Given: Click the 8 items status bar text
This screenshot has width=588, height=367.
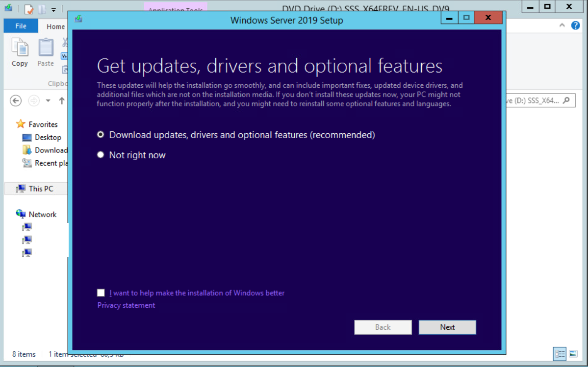Looking at the screenshot, I should [x=24, y=354].
